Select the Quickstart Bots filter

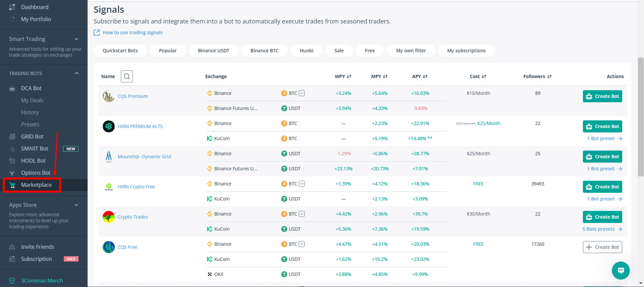120,51
